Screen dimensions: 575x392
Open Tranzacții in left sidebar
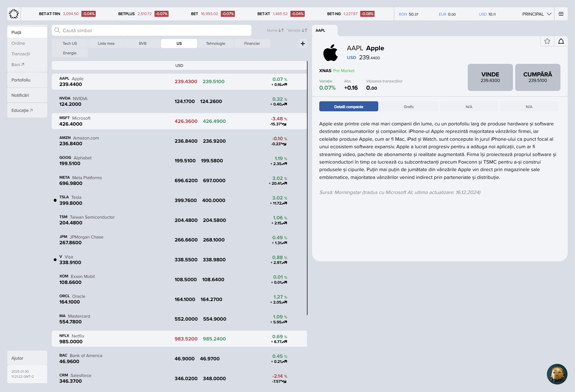21,54
